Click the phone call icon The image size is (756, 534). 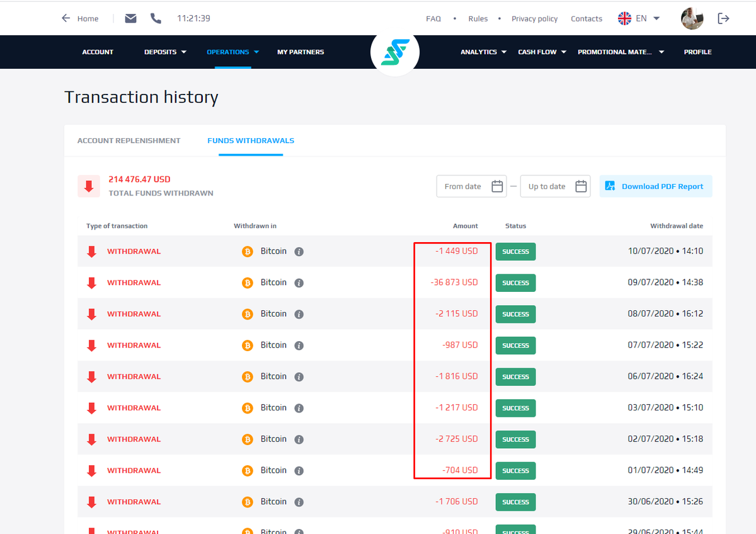(x=156, y=18)
